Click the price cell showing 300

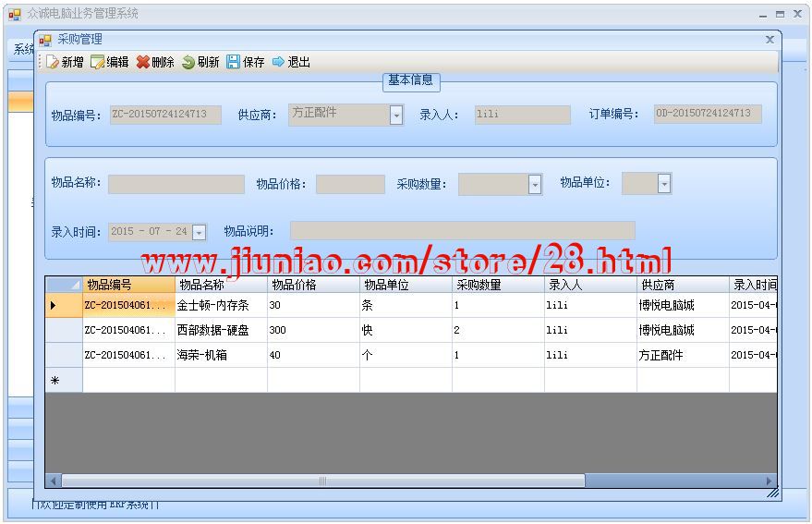point(313,330)
